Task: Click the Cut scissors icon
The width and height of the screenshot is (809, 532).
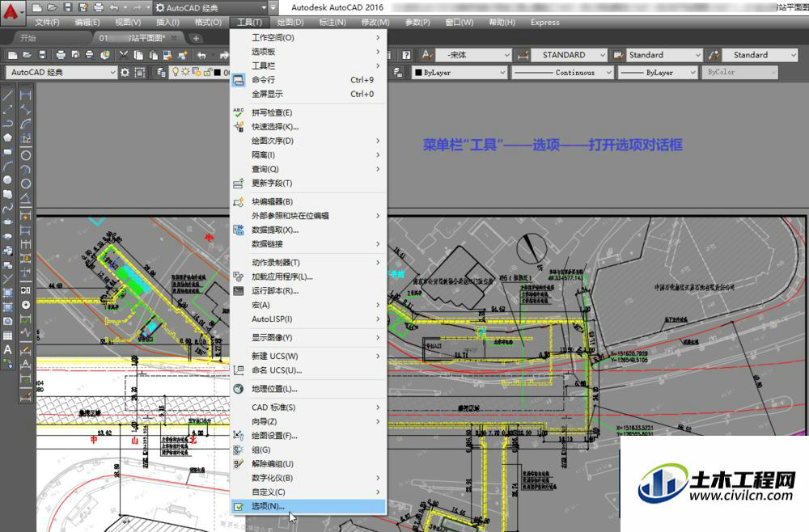Action: pos(124,55)
